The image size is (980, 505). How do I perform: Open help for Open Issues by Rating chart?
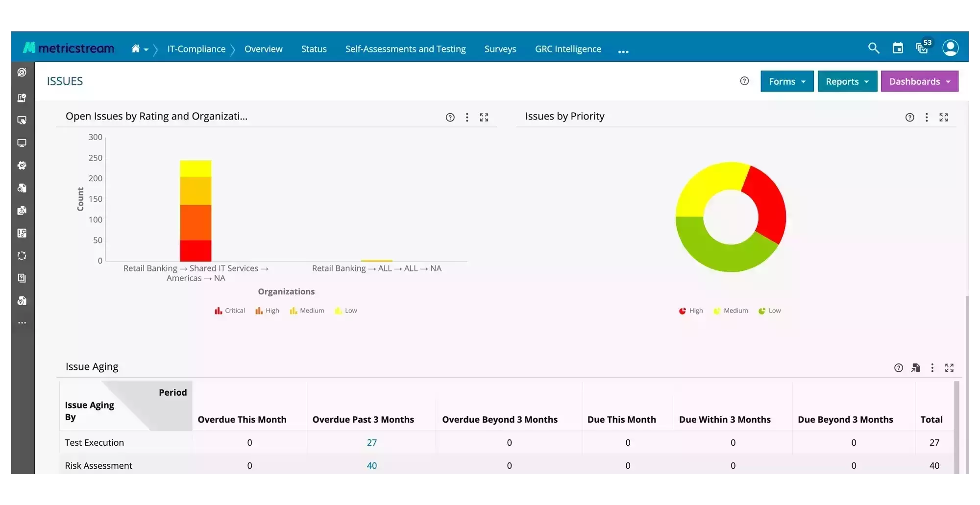pyautogui.click(x=450, y=118)
